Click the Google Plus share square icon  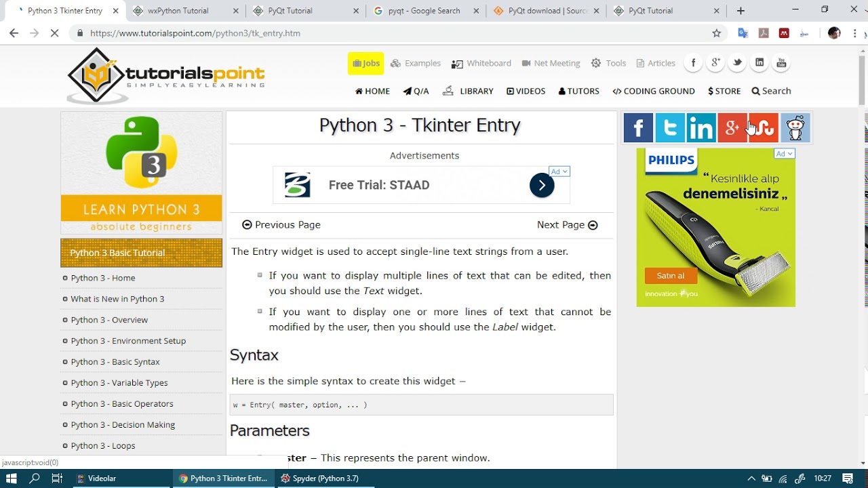(x=732, y=128)
